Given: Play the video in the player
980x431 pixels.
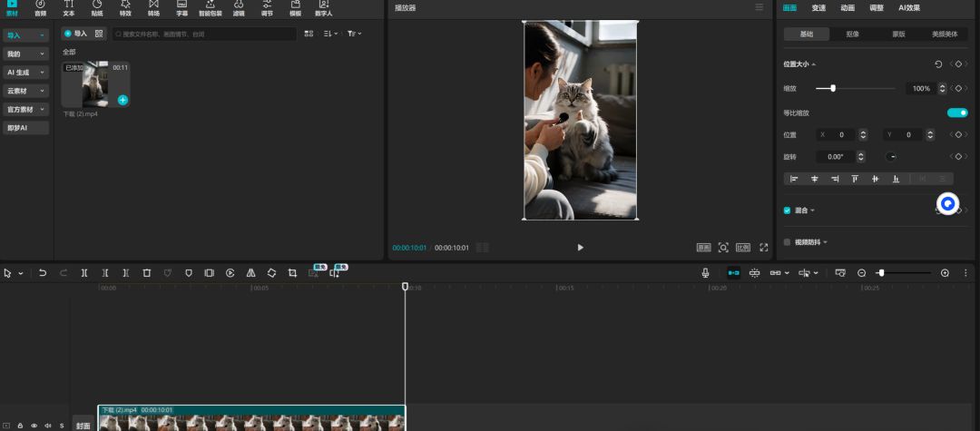Looking at the screenshot, I should pos(580,248).
